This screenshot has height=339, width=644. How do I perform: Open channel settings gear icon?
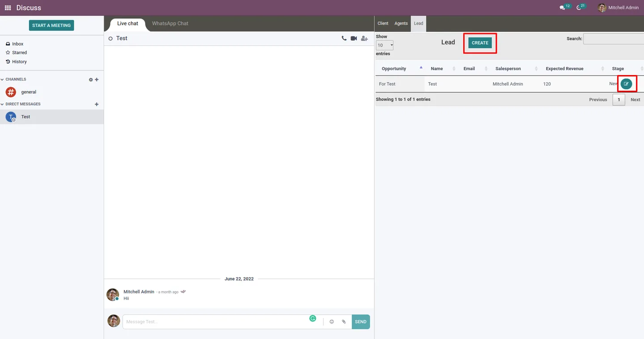tap(91, 80)
